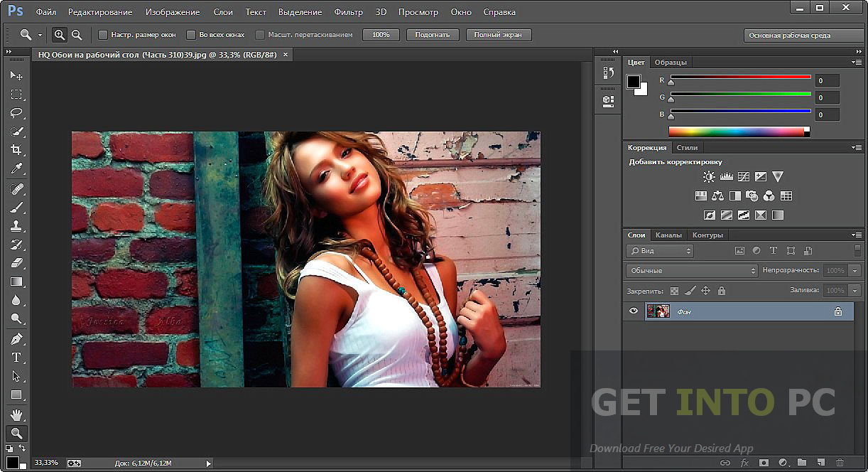Viewport: 868px width, 472px height.
Task: Add a Curves adjustment
Action: 744,176
